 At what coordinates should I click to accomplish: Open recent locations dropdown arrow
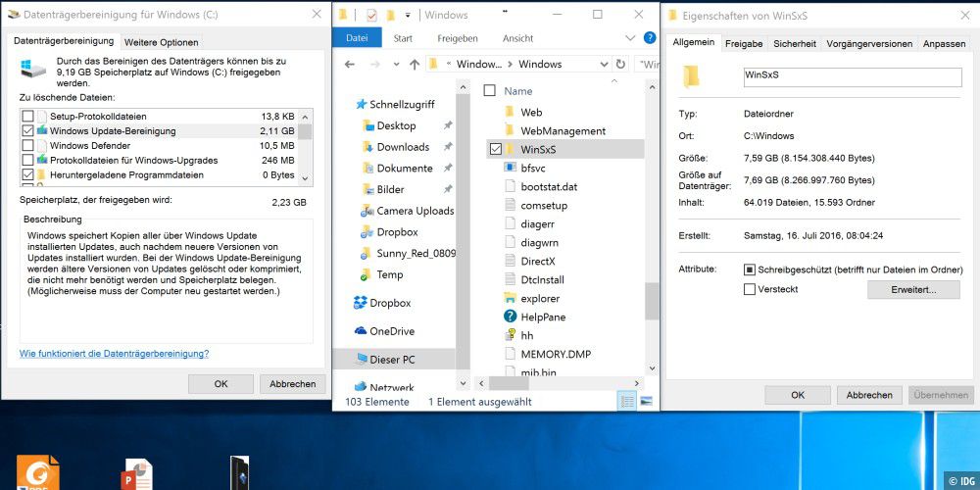click(x=396, y=65)
